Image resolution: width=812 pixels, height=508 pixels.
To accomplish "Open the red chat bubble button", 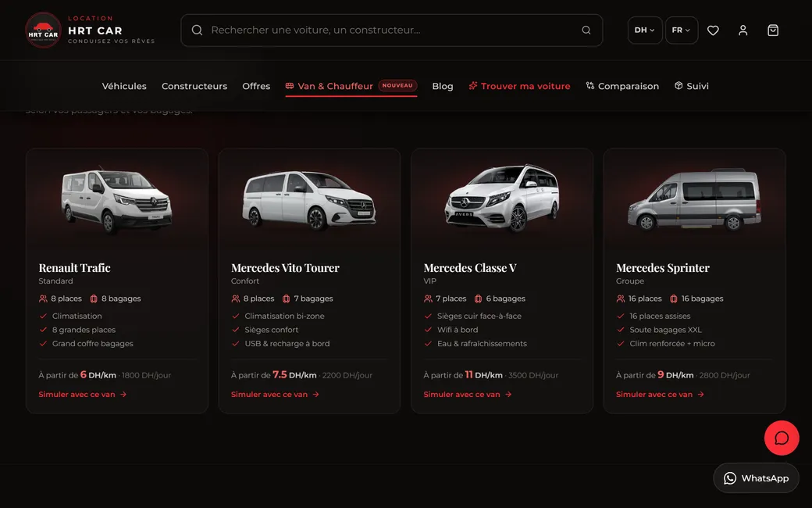I will [x=782, y=438].
